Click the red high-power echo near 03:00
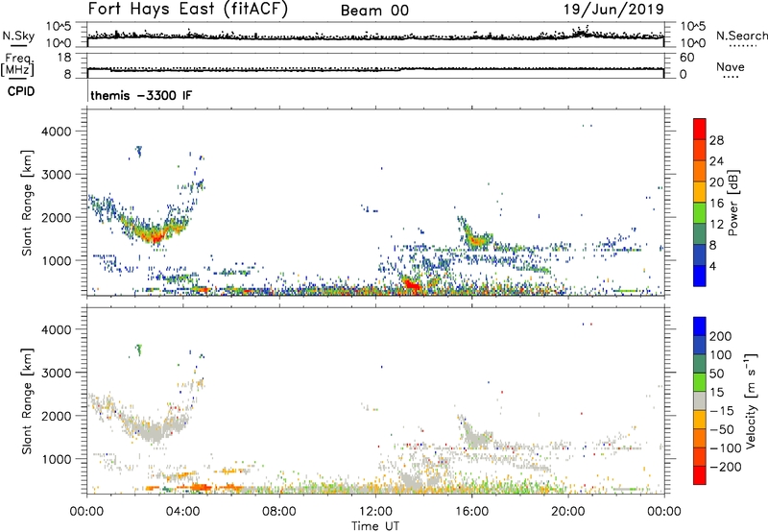The image size is (768, 532). click(156, 237)
